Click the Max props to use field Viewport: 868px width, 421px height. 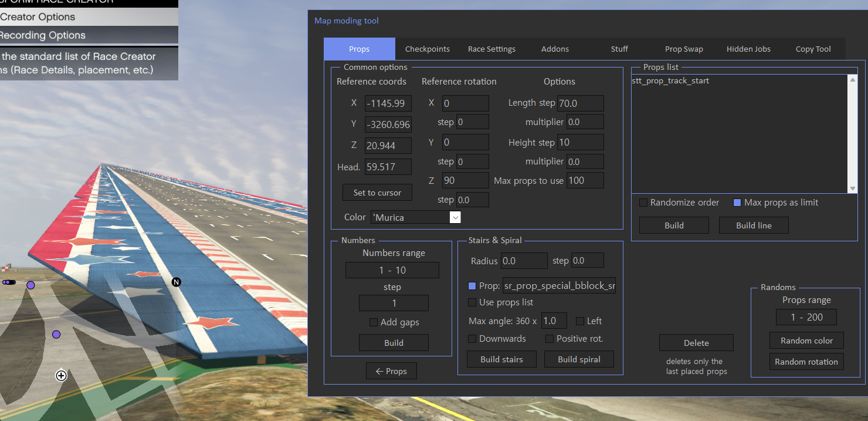pos(585,181)
